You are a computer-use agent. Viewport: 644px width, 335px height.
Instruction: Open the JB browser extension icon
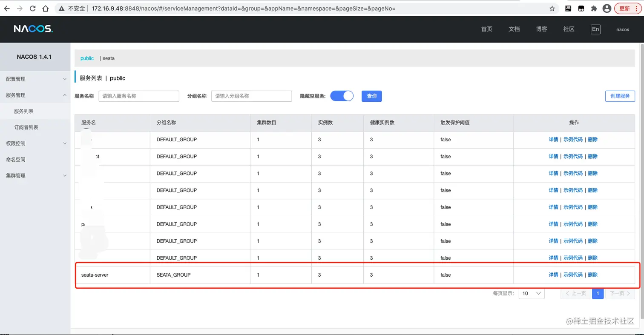[x=568, y=8]
